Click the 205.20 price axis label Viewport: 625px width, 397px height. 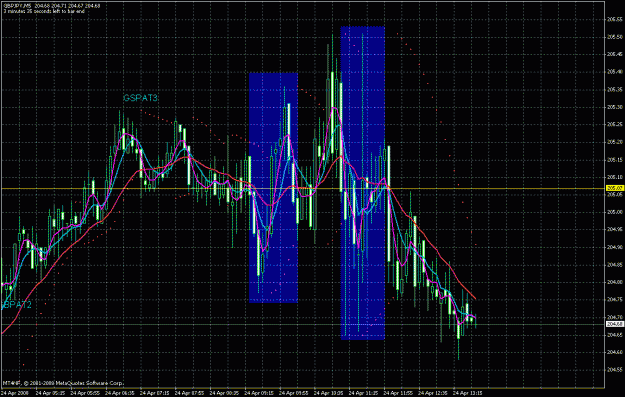tap(614, 142)
